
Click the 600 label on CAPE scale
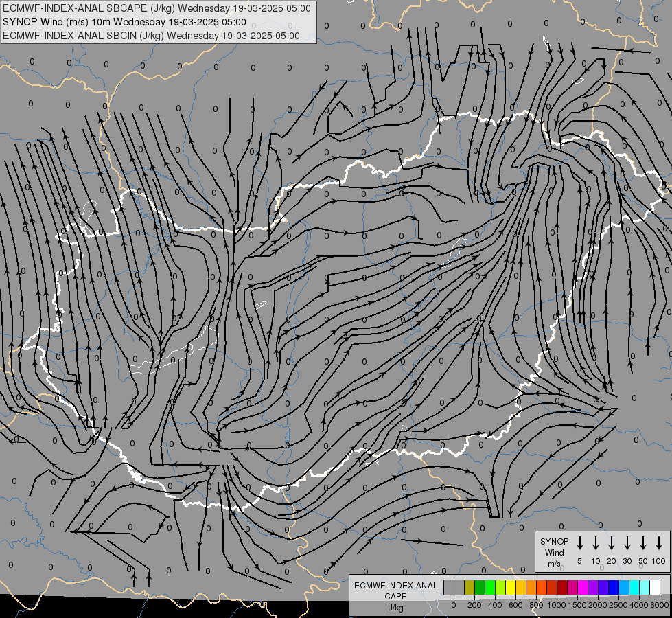coord(515,605)
